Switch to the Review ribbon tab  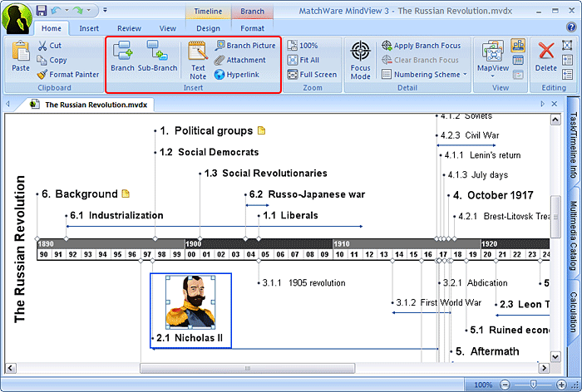coord(129,28)
